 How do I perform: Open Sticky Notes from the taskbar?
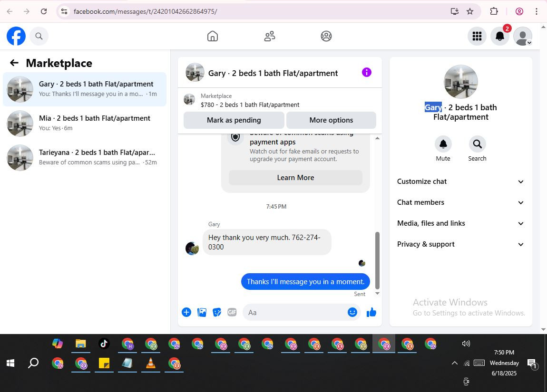click(x=104, y=363)
